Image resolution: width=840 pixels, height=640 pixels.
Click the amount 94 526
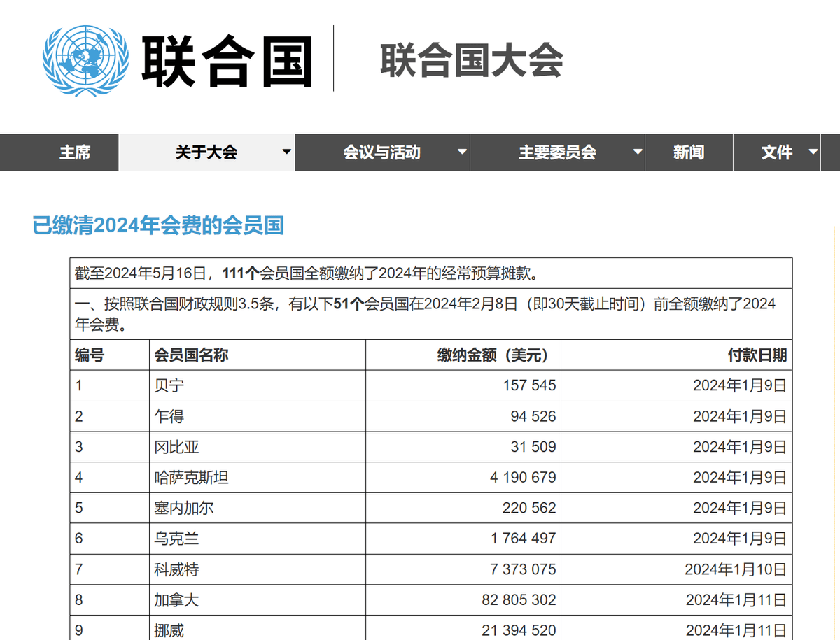pos(533,416)
